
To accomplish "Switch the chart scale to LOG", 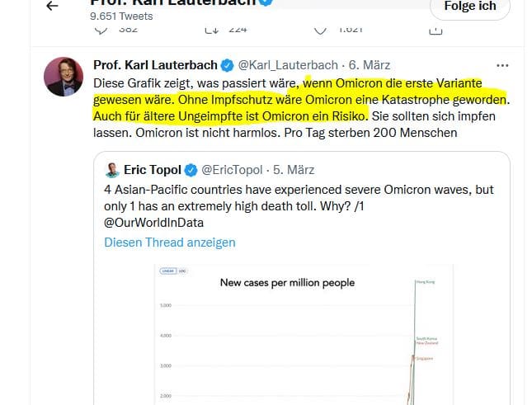I will pos(182,271).
